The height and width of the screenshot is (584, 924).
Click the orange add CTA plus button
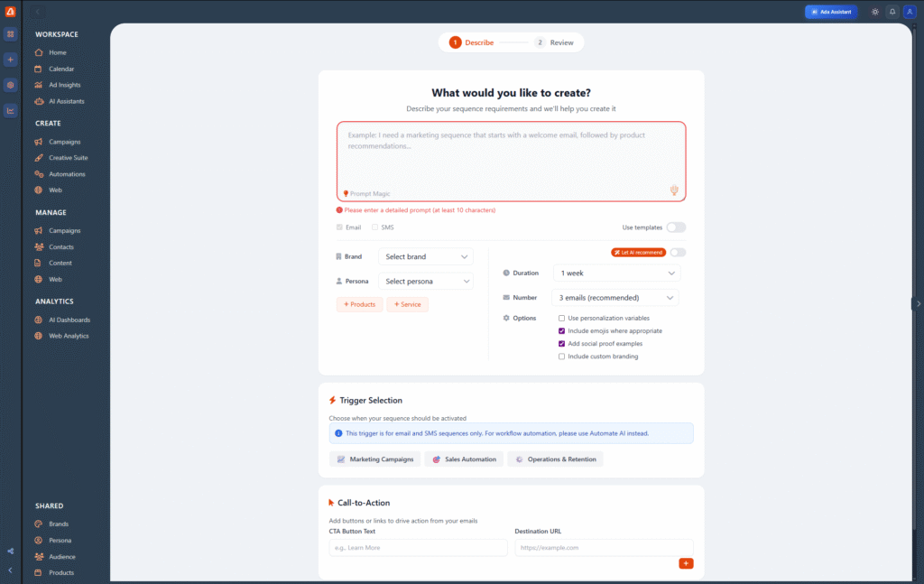[x=686, y=564]
